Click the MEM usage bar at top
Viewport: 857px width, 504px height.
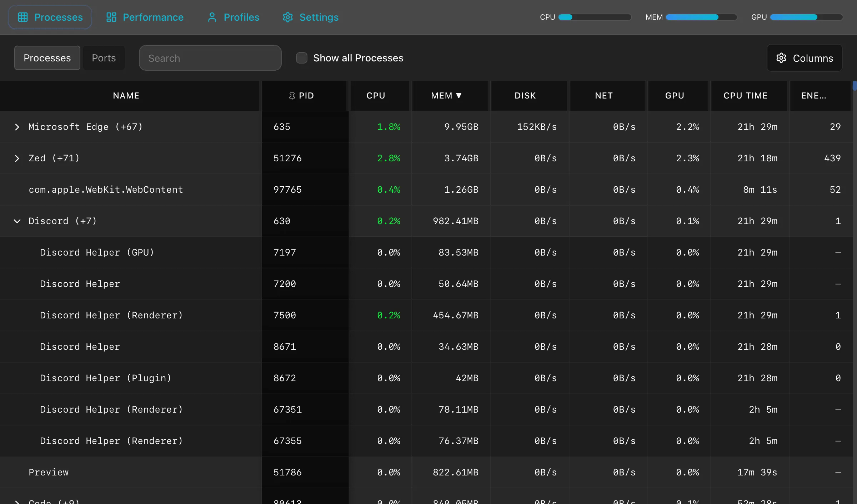(x=701, y=17)
